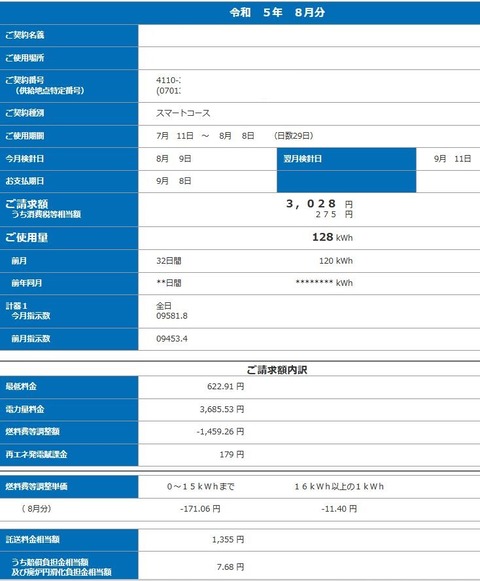Viewport: 480px width, 581px height.
Task: Select the usage period '7月 11日 ～ 8月 8日'
Action: click(x=205, y=136)
